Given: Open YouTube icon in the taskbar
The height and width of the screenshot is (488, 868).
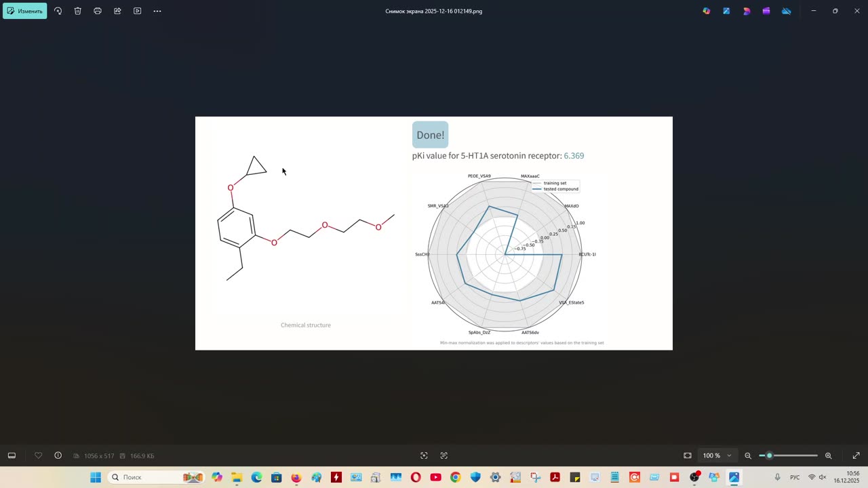Looking at the screenshot, I should [435, 477].
